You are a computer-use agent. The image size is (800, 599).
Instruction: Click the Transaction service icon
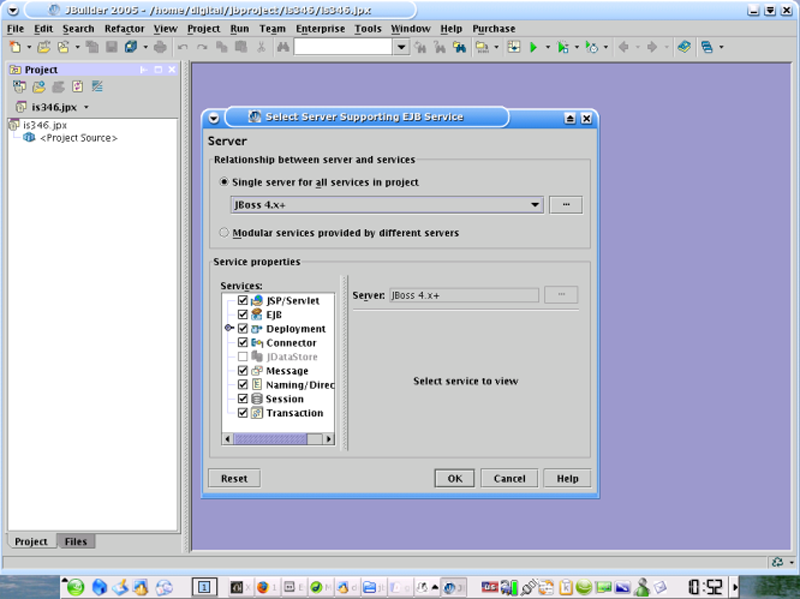click(257, 412)
